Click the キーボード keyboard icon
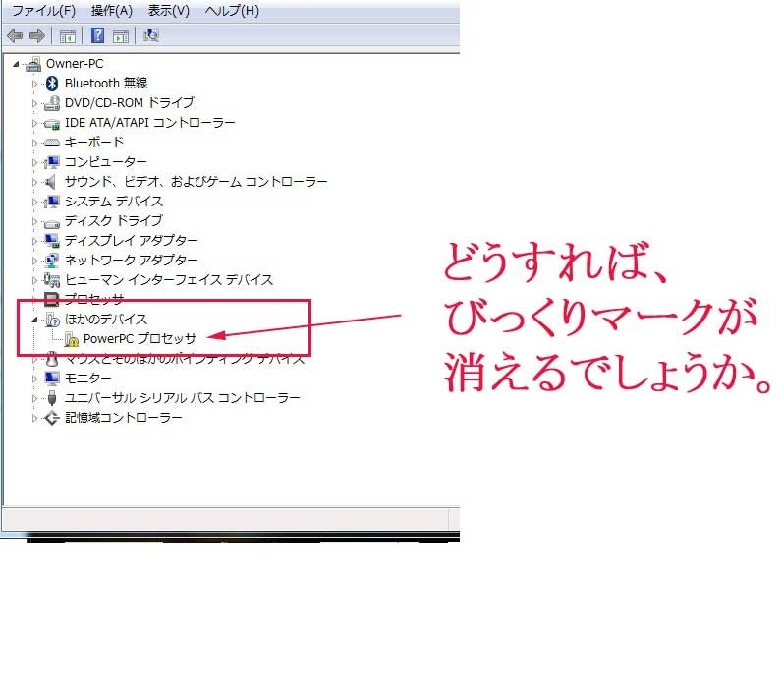Viewport: 784px width, 700px height. pyautogui.click(x=51, y=144)
